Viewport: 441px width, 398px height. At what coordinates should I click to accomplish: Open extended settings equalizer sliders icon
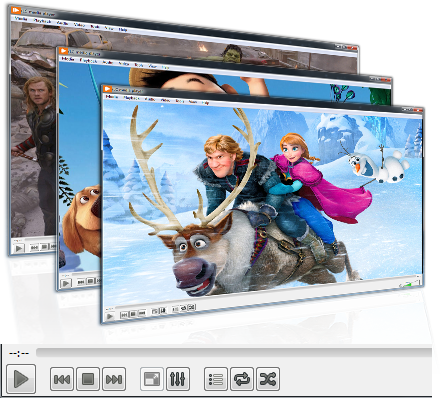tap(178, 379)
